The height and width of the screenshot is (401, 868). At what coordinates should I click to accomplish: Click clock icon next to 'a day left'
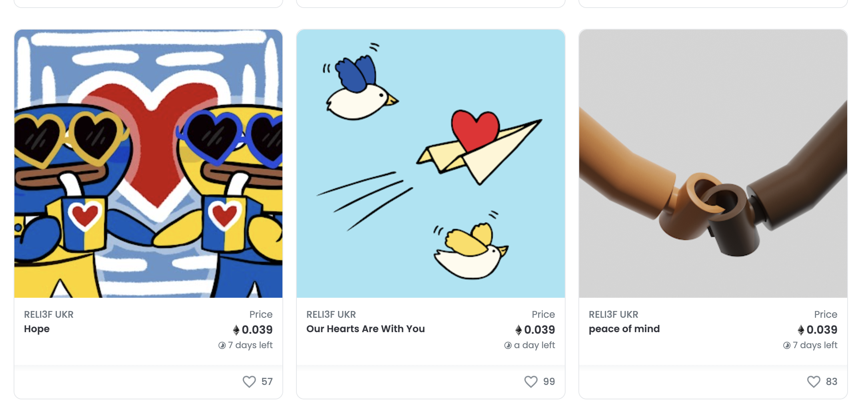508,345
